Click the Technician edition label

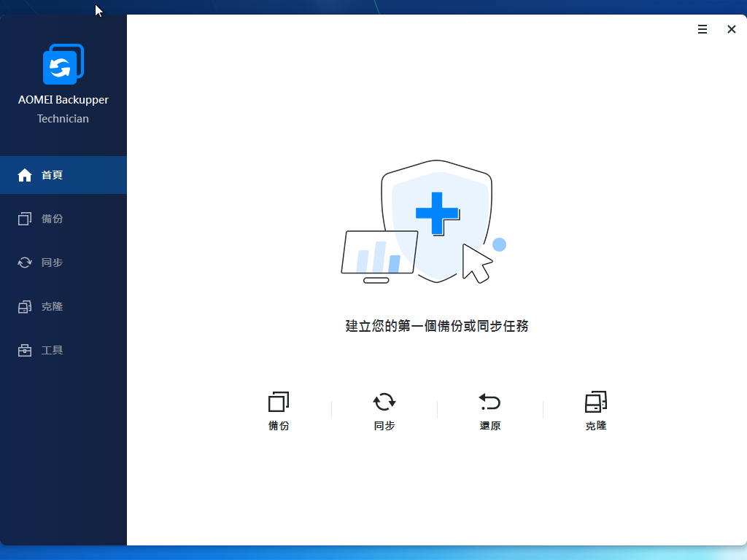[x=63, y=119]
